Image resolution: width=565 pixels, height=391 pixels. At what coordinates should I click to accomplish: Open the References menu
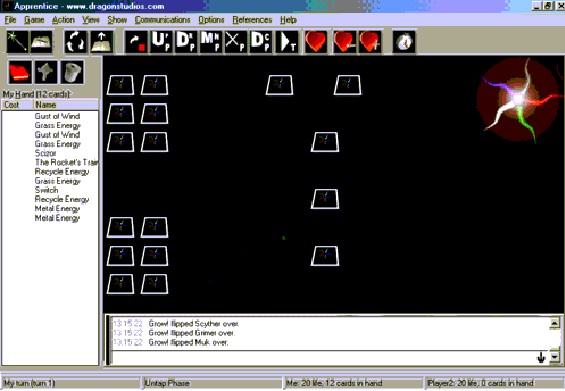coord(252,20)
